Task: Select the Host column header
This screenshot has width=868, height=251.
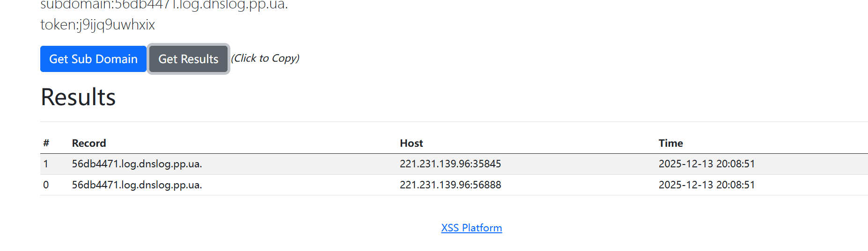Action: click(x=411, y=143)
